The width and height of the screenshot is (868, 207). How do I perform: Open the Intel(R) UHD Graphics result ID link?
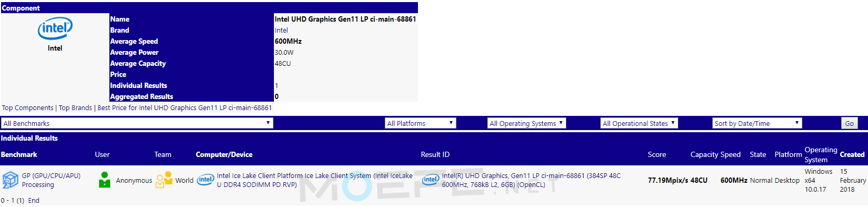pos(531,180)
